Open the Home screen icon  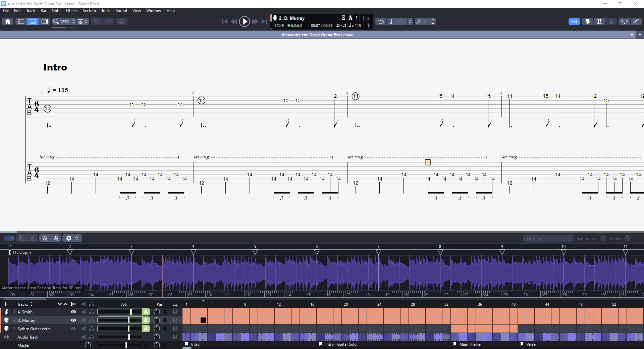click(8, 21)
